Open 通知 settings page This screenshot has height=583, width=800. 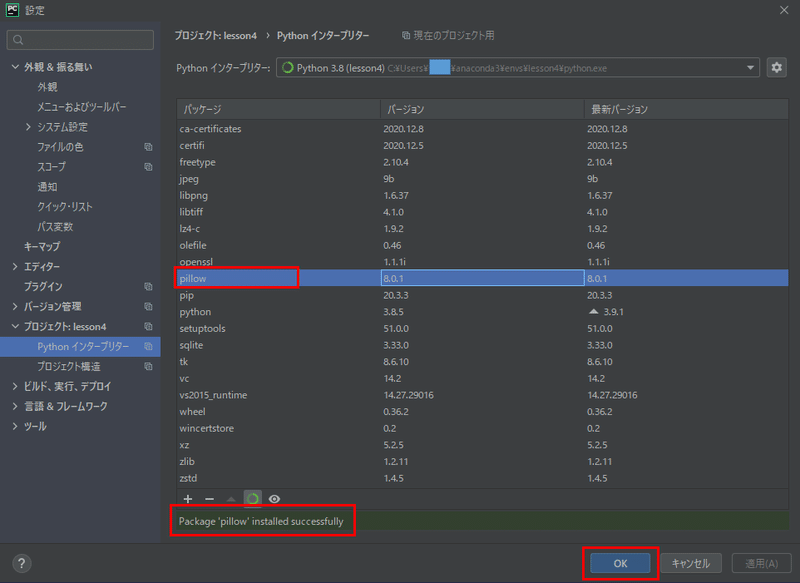[47, 187]
